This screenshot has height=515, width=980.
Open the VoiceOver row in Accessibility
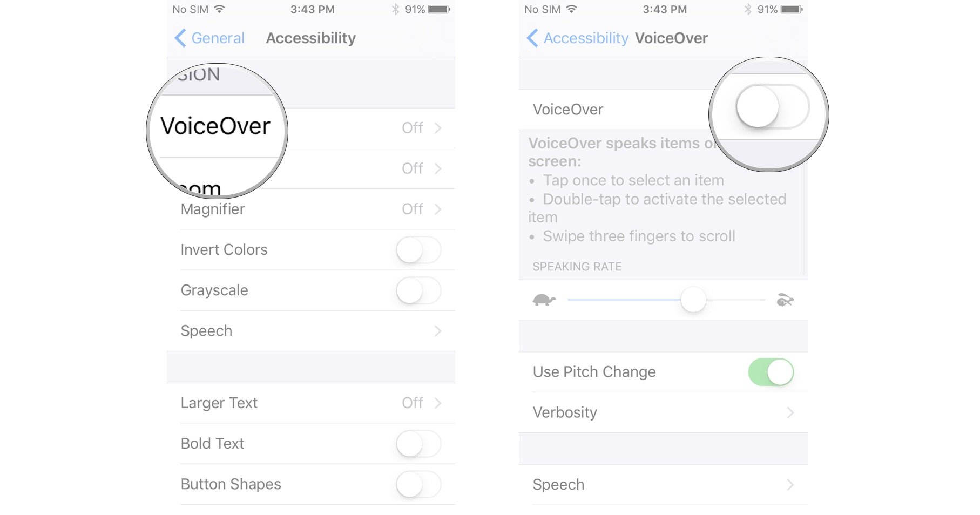311,128
